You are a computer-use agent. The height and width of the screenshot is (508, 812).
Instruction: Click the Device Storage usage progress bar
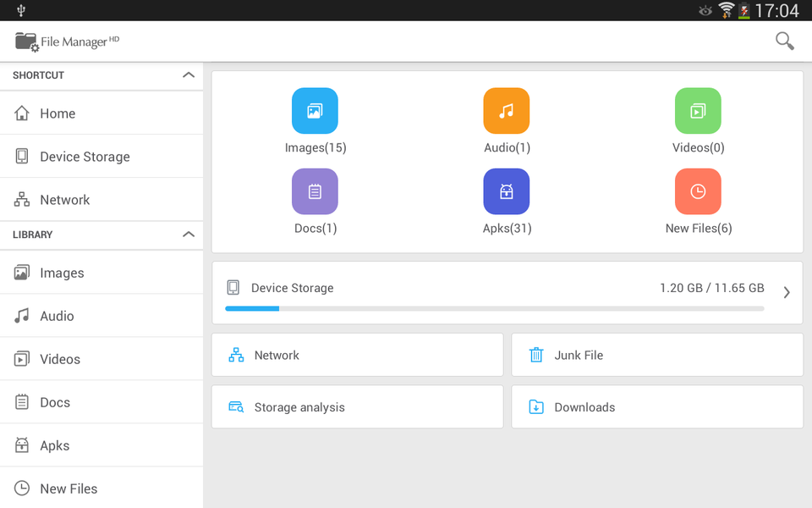(x=493, y=308)
